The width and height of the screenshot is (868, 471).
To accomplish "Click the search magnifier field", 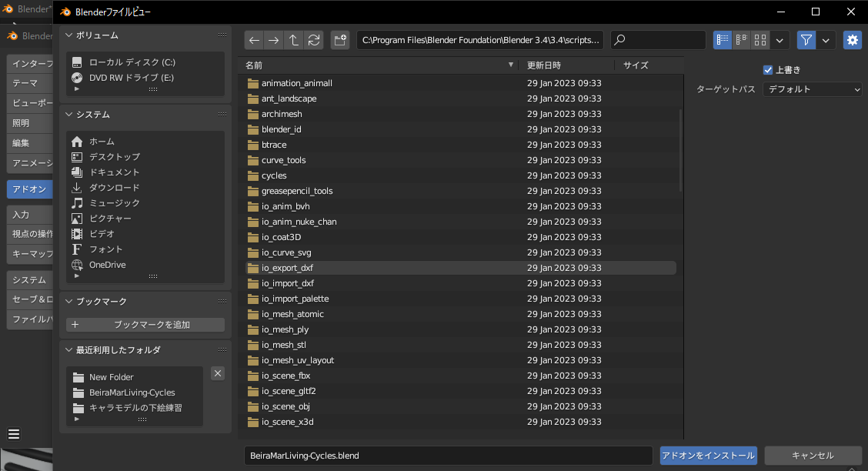I will pos(658,40).
